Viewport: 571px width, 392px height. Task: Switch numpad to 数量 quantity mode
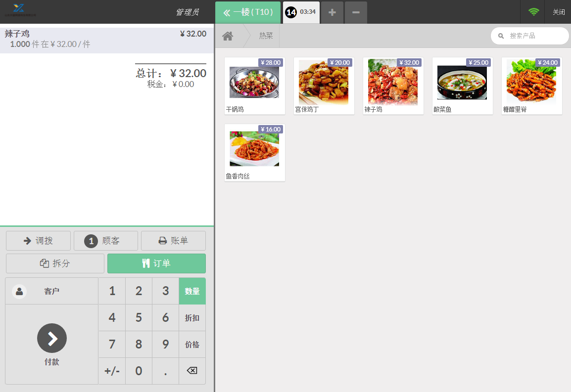pyautogui.click(x=192, y=291)
